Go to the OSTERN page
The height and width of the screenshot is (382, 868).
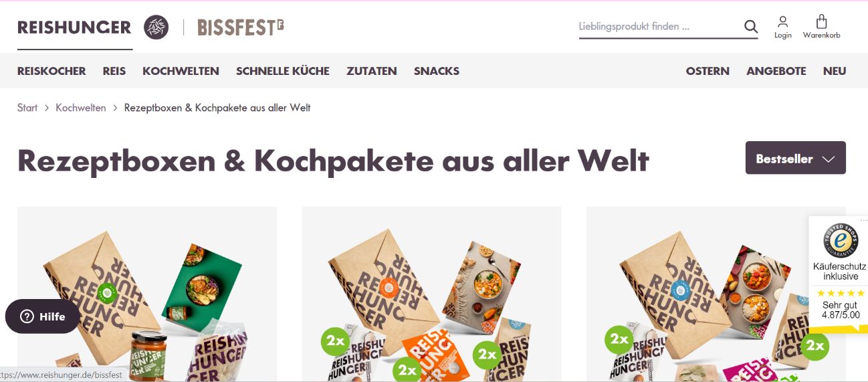[708, 71]
